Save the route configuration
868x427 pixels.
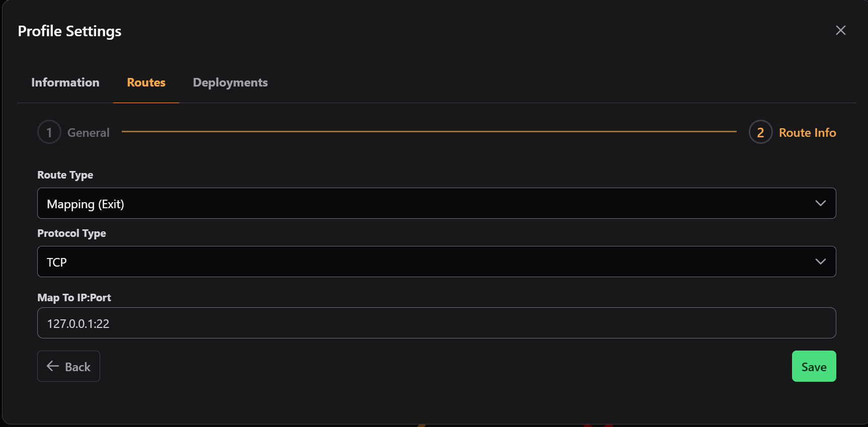click(814, 366)
